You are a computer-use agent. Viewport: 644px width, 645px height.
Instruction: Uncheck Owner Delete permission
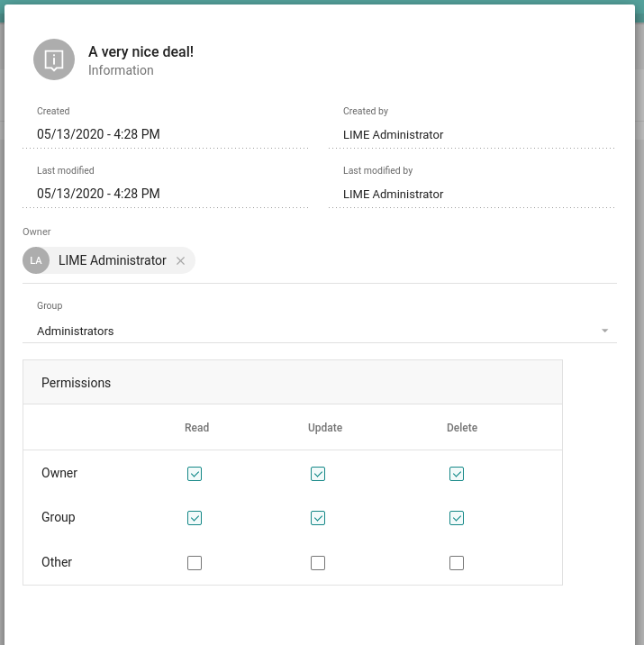click(457, 474)
